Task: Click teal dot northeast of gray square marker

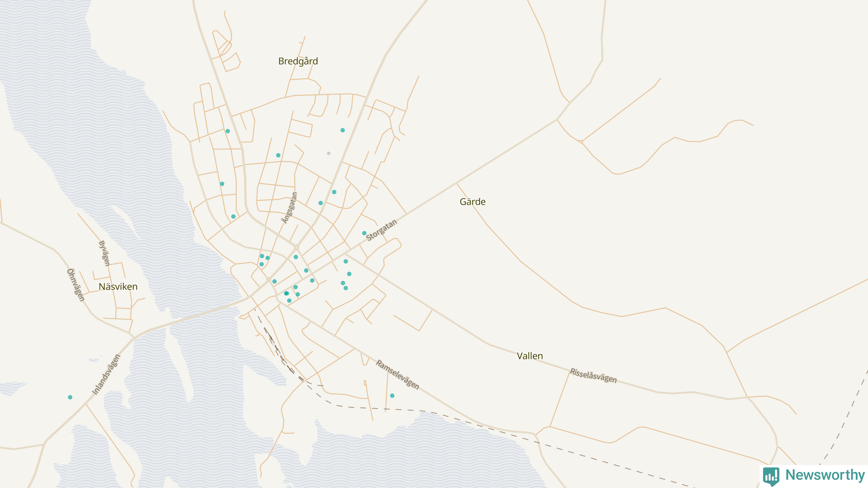Action: [342, 130]
